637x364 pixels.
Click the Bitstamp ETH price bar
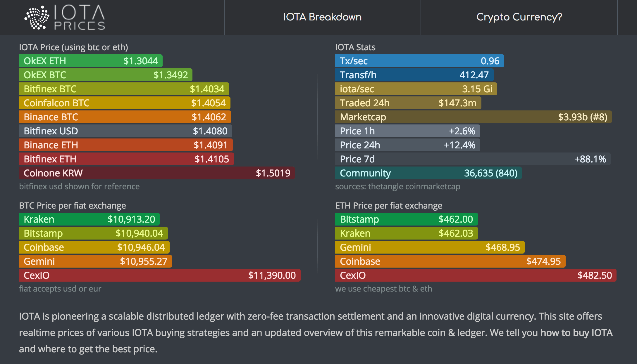click(x=406, y=219)
